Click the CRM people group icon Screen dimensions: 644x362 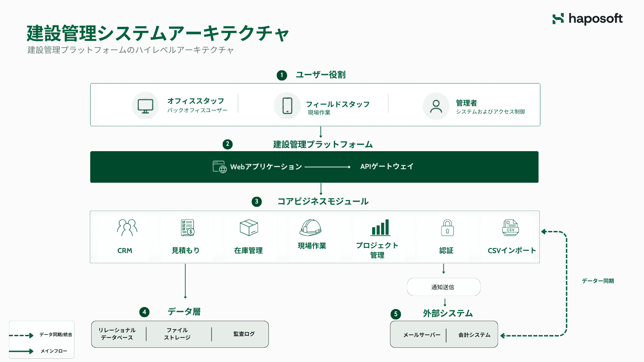127,228
